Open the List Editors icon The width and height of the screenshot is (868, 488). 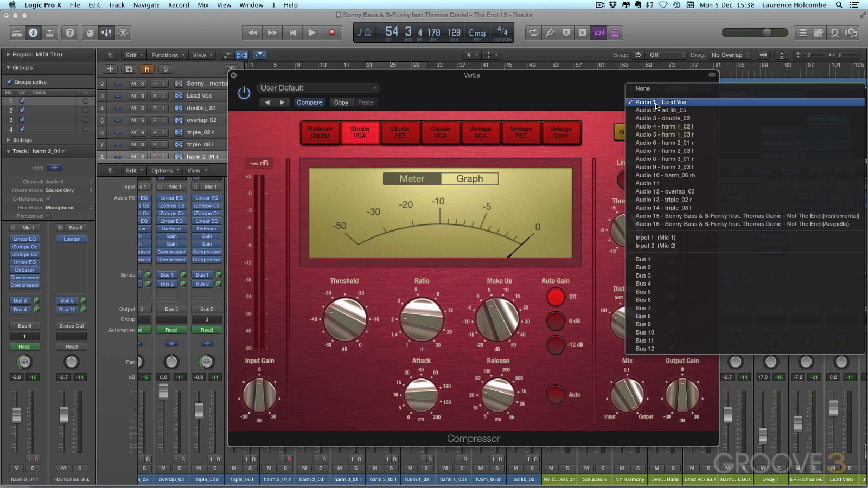tap(802, 33)
